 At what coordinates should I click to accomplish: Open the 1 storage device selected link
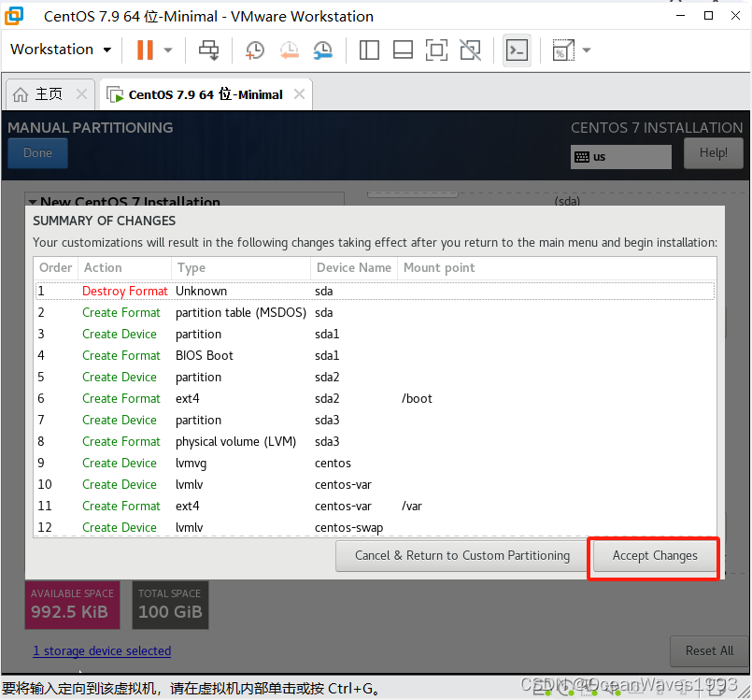tap(102, 650)
